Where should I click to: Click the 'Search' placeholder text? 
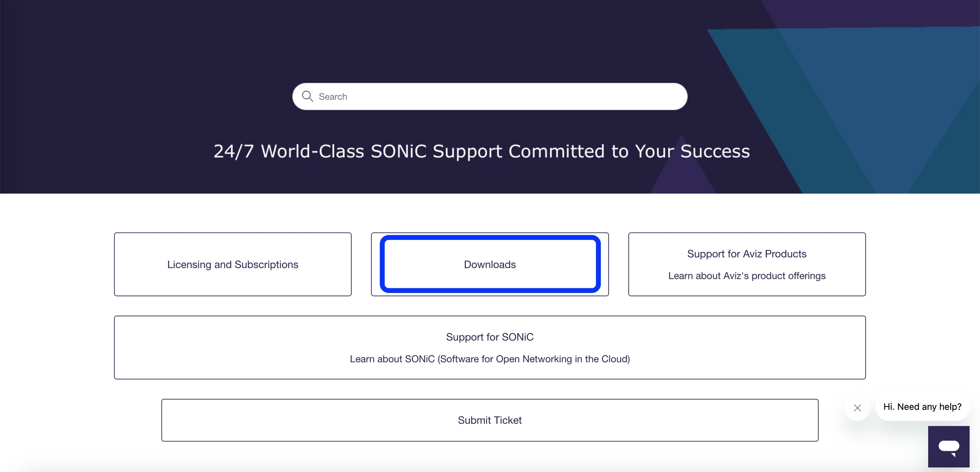click(333, 97)
